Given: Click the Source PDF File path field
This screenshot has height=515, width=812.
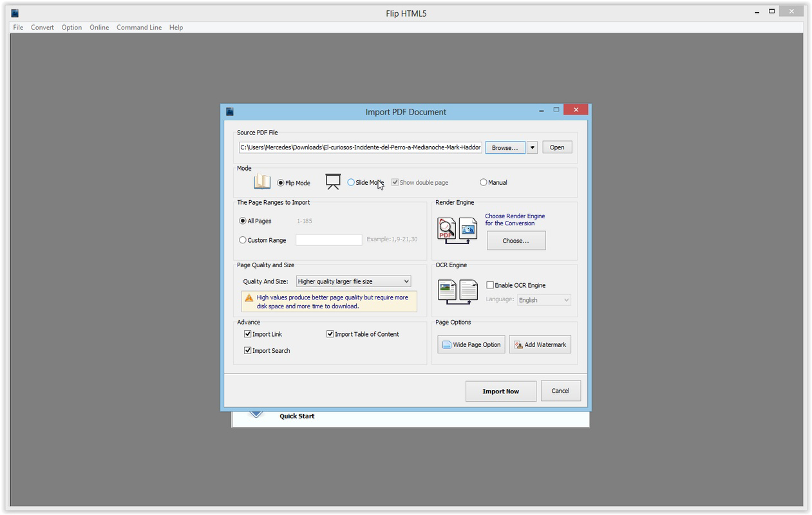Looking at the screenshot, I should coord(361,147).
